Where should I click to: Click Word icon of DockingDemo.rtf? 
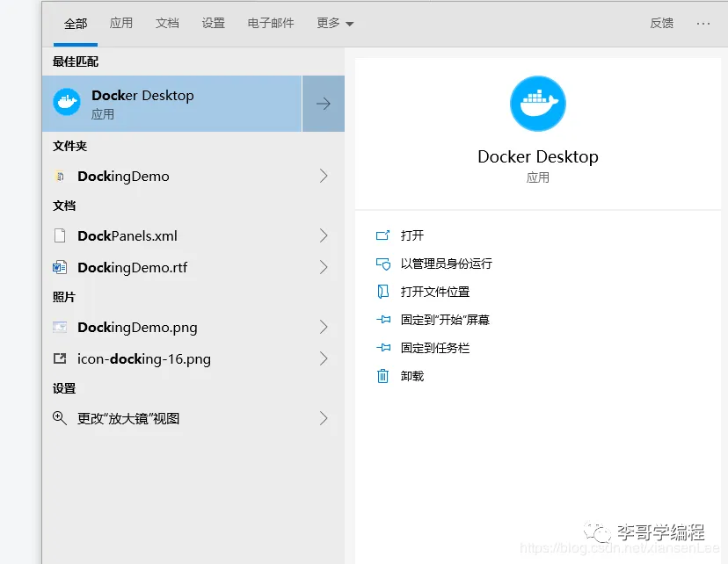(x=60, y=267)
